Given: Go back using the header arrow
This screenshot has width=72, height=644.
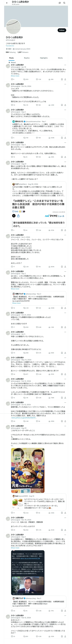Looking at the screenshot, I should click(7, 3).
